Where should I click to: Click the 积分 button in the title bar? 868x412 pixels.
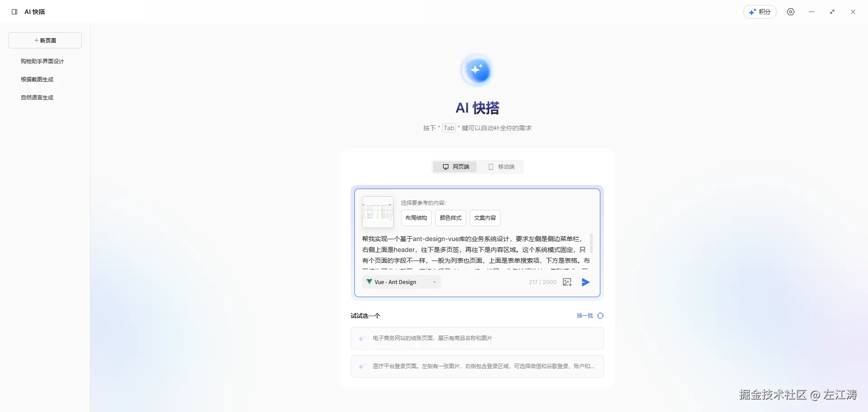[760, 12]
